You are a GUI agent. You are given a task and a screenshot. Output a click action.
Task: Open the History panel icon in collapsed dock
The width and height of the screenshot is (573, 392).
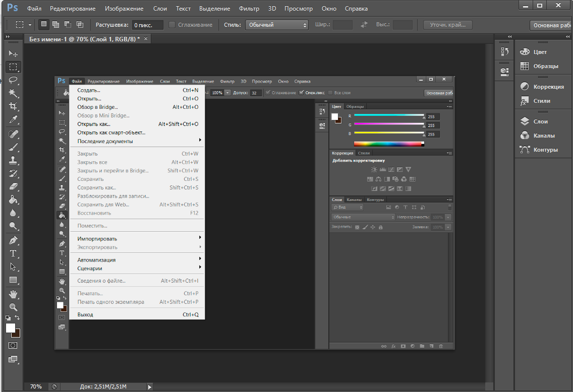pyautogui.click(x=505, y=52)
